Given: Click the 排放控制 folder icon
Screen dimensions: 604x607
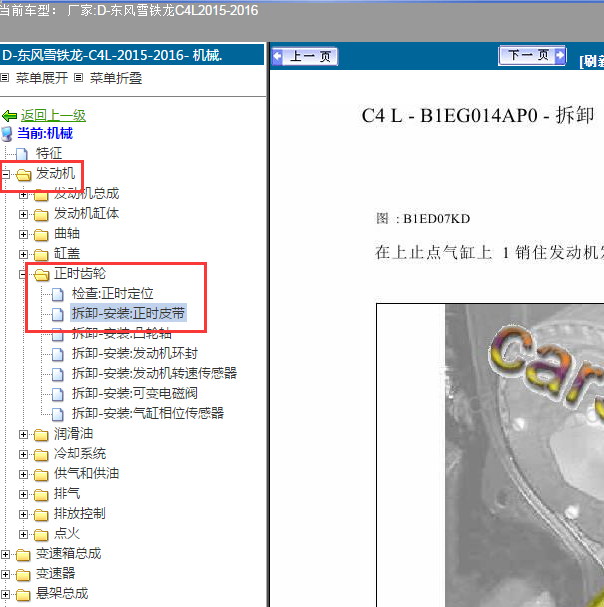Looking at the screenshot, I should click(x=41, y=515).
